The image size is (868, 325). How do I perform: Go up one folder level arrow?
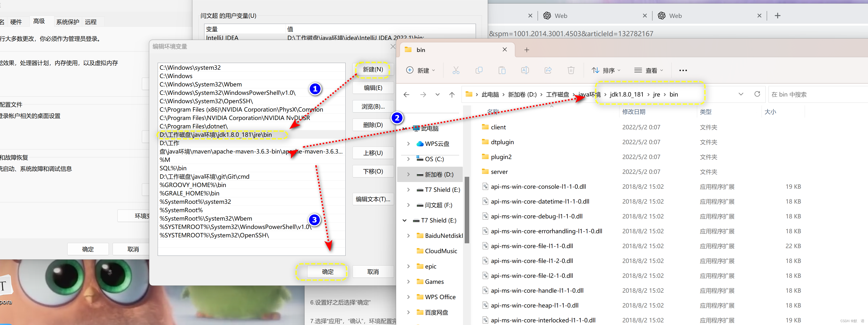point(452,95)
